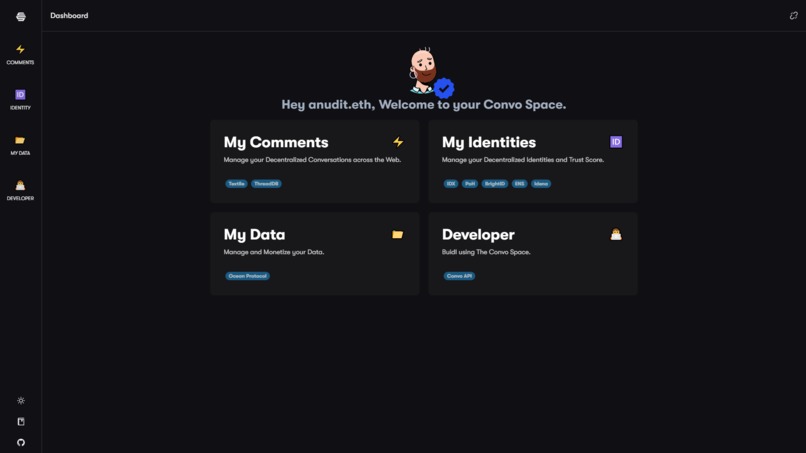Screen dimensions: 806x453
Task: Click the 'Convo API' tag
Action: coord(459,276)
